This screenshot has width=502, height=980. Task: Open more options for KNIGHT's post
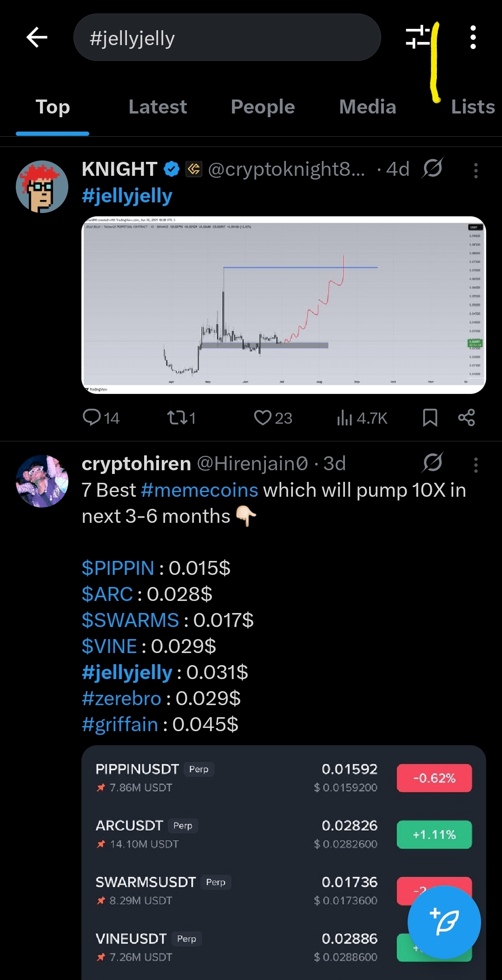[476, 170]
